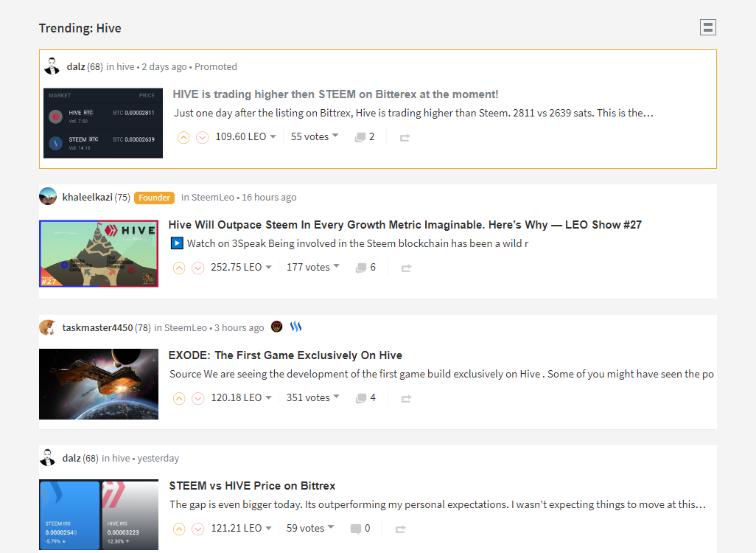Open the 'EXODE: The First Game Exclusively On Hive' title
Screen dimensions: 756x553
tap(285, 355)
